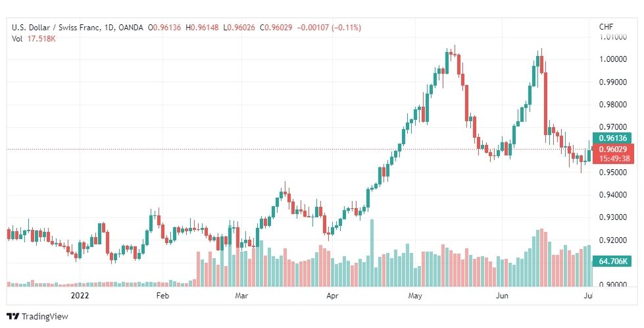Click the volume value 17.518K

point(41,39)
